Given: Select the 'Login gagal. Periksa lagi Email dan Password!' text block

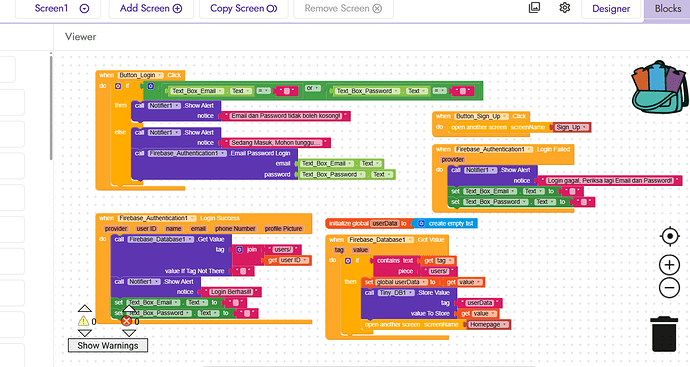Looking at the screenshot, I should point(609,180).
